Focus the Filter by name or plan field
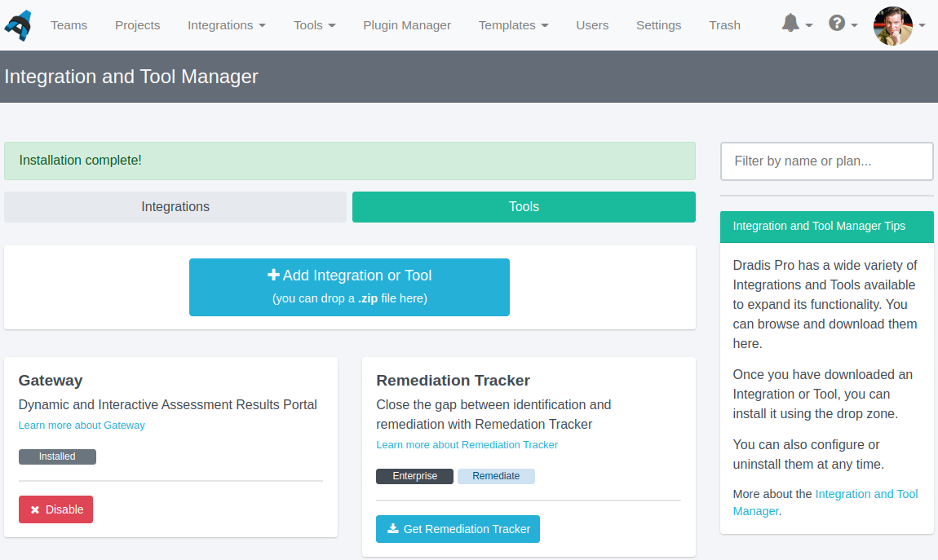The height and width of the screenshot is (560, 938). (827, 161)
